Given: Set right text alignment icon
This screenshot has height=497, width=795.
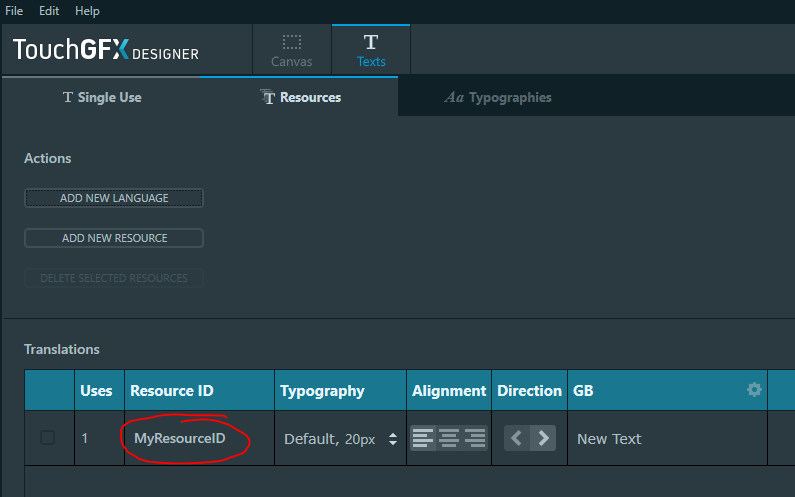Looking at the screenshot, I should tap(475, 438).
